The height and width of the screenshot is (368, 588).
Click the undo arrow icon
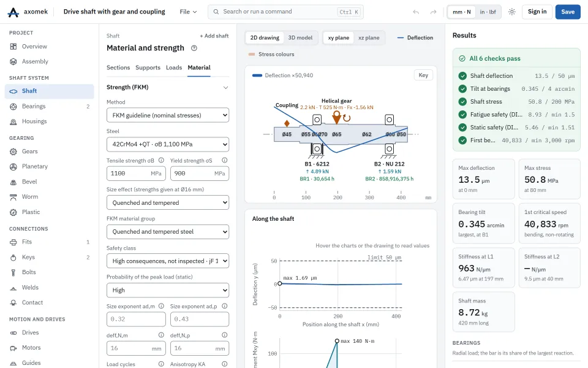(416, 12)
